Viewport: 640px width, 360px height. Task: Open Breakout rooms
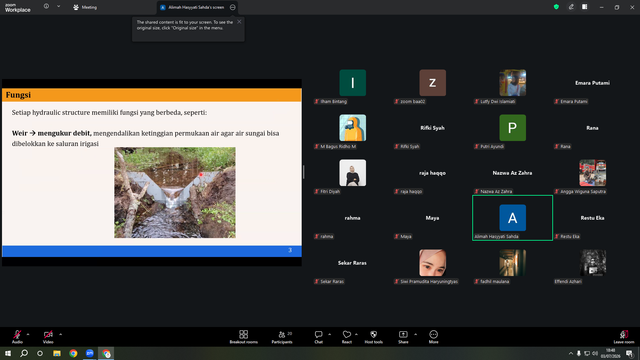[244, 337]
